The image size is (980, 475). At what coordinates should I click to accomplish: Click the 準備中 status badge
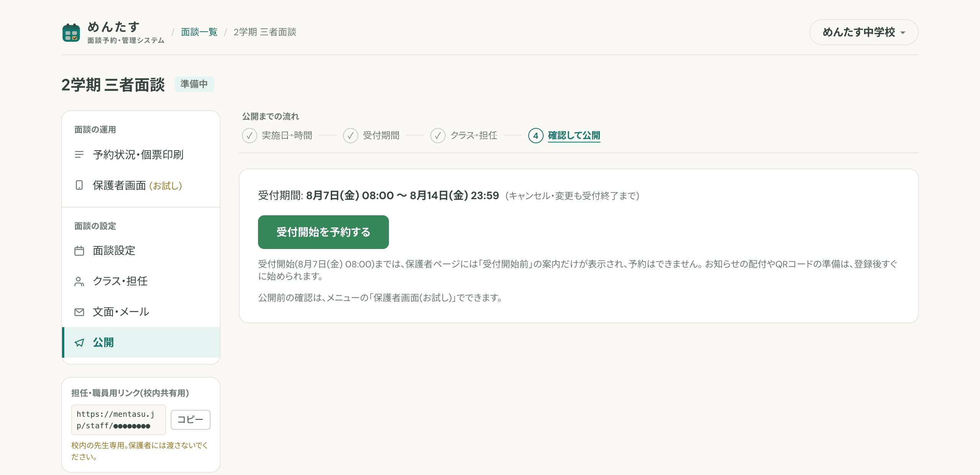[194, 84]
